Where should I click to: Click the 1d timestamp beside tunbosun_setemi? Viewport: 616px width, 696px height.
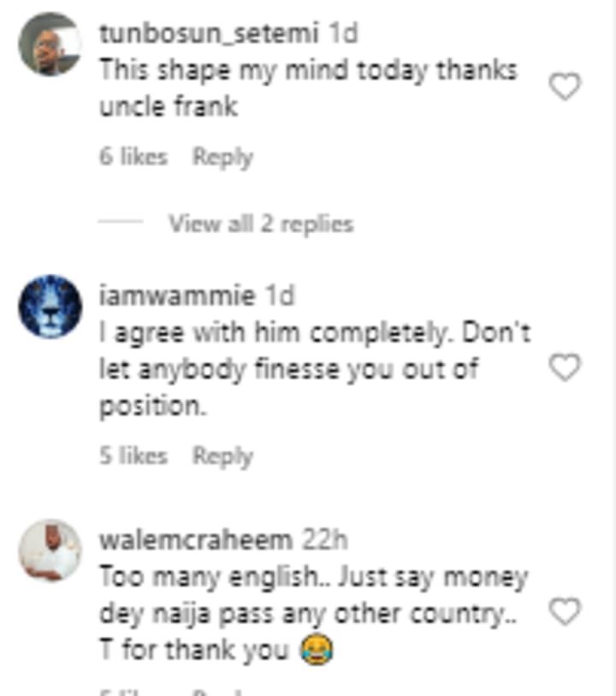click(343, 33)
